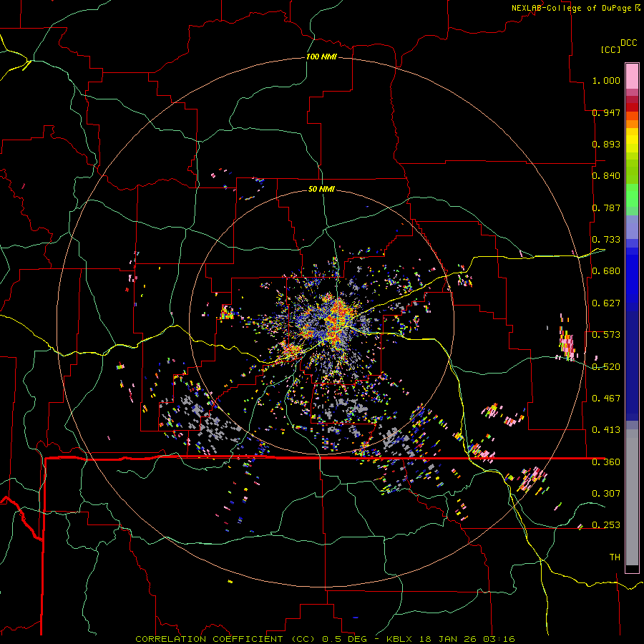Screen dimensions: 644x644
Task: Click the pink swatch at top of color bar
Action: [x=632, y=77]
